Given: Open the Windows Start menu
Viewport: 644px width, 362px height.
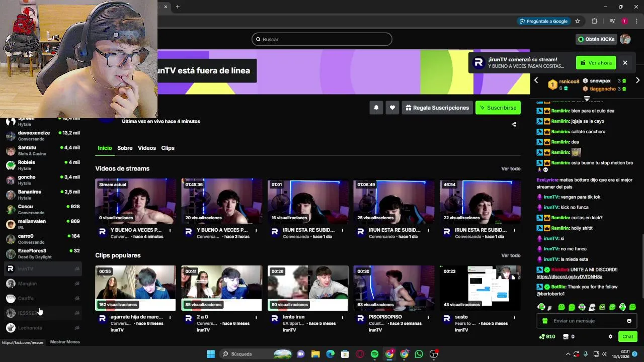Looking at the screenshot, I should [211, 354].
